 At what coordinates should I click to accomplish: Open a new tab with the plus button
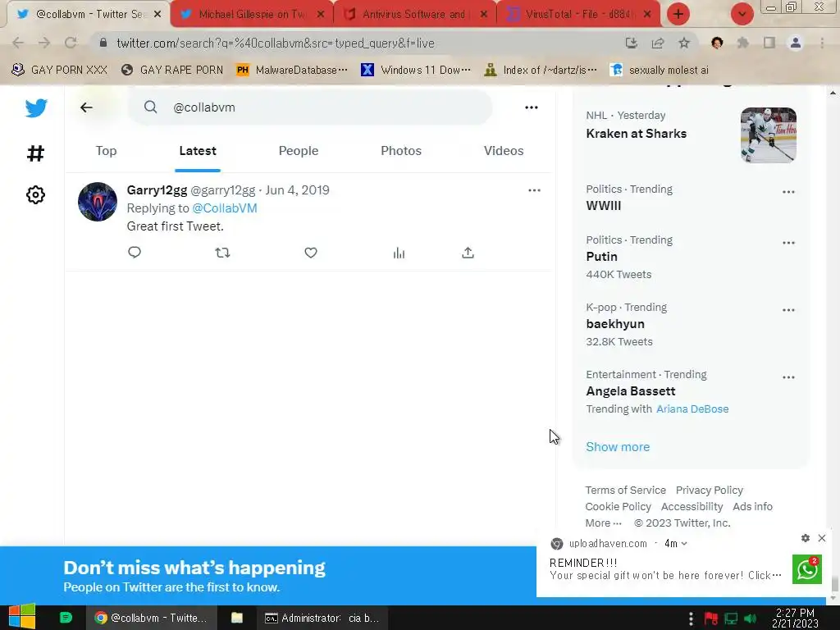coord(678,14)
